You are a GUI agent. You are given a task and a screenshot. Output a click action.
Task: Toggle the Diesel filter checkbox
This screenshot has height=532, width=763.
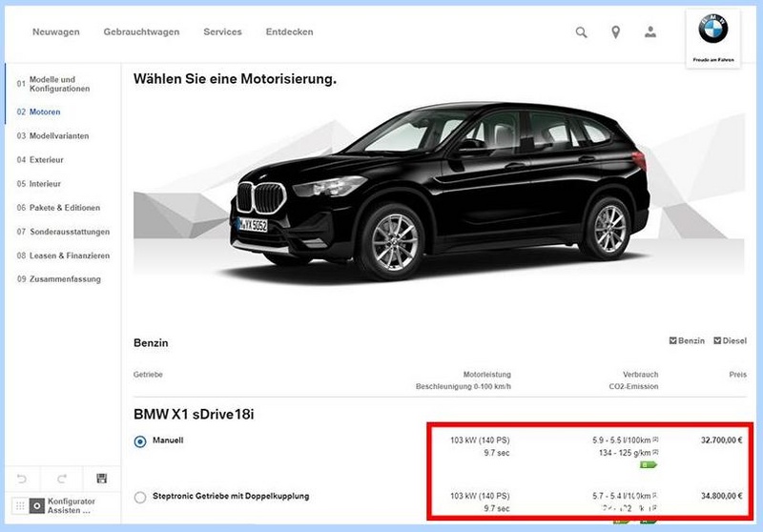717,341
